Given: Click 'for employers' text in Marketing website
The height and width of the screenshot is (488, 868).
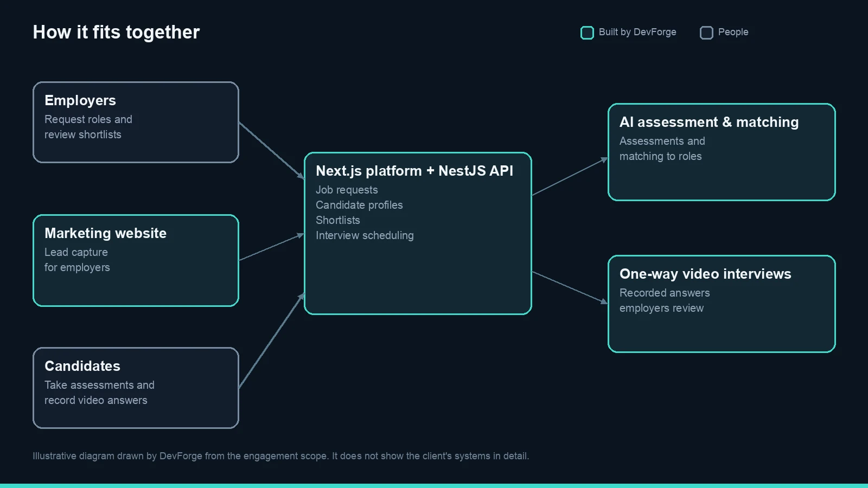Looking at the screenshot, I should (x=77, y=267).
